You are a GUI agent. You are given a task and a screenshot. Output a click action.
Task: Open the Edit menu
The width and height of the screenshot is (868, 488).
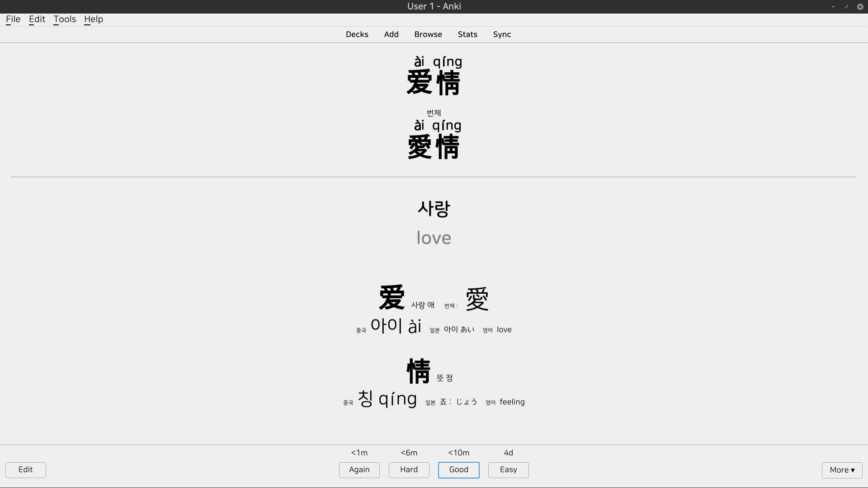point(37,19)
